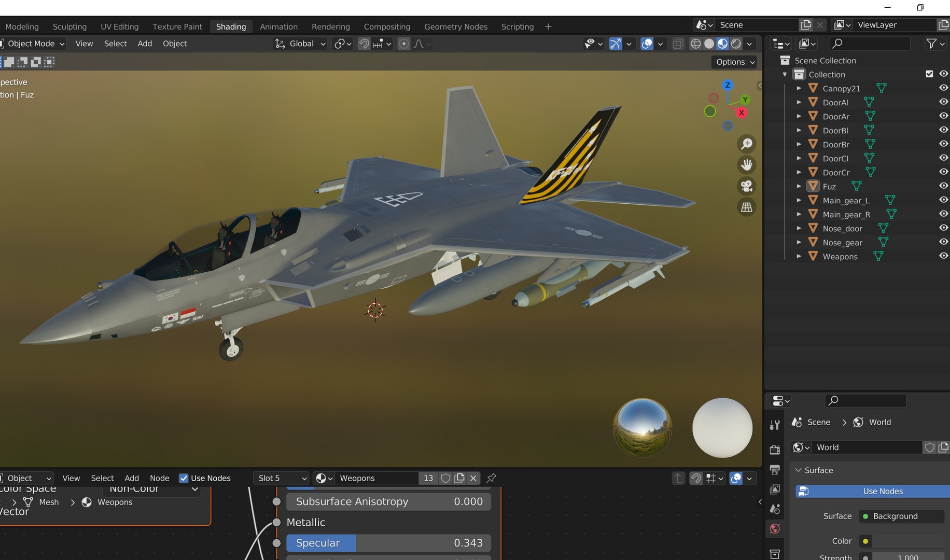Viewport: 950px width, 560px height.
Task: Open viewport Options dropdown
Action: coord(734,62)
